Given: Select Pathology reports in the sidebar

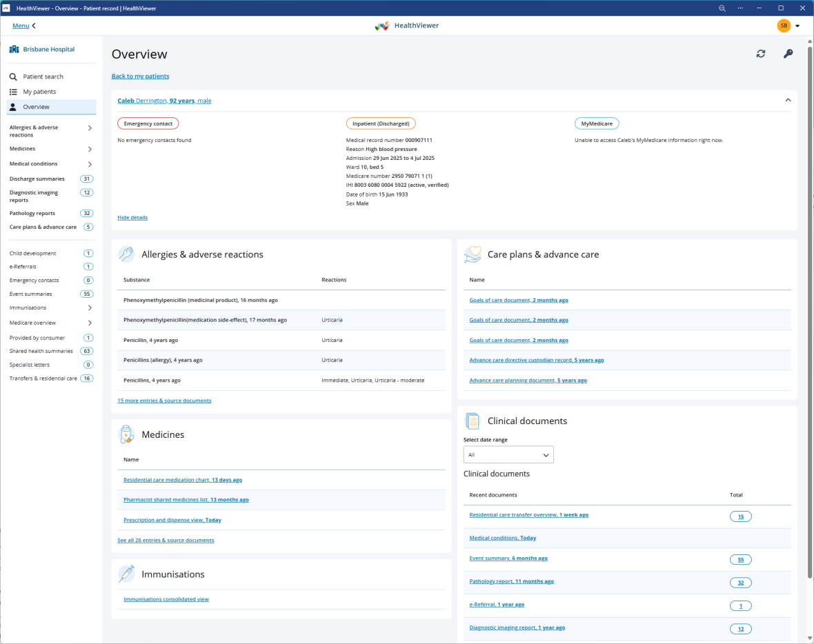Looking at the screenshot, I should (32, 213).
